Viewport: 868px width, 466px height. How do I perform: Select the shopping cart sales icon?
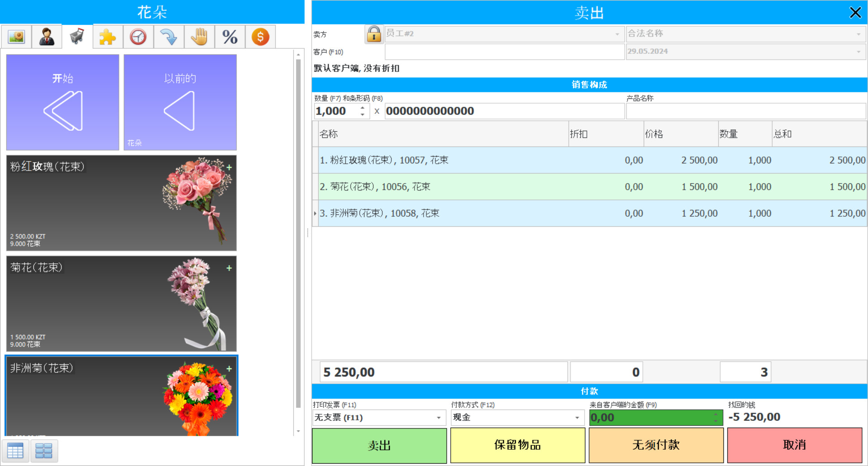pos(76,36)
